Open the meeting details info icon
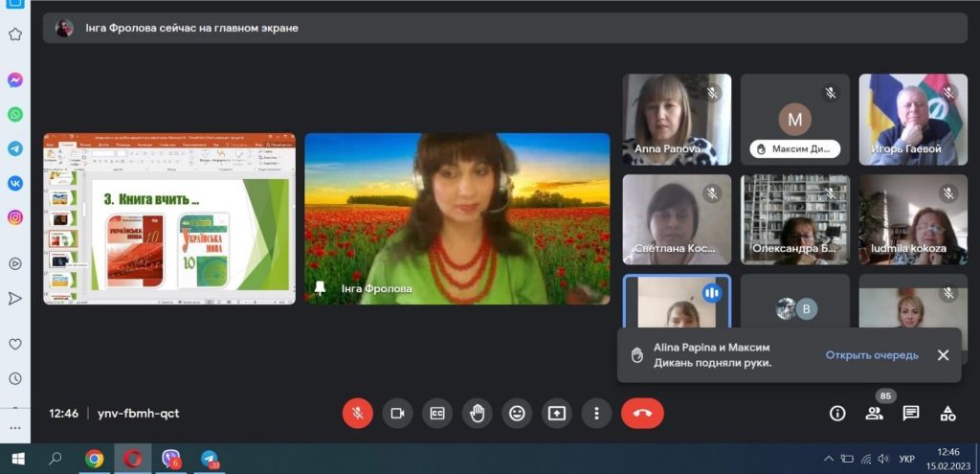 (837, 413)
